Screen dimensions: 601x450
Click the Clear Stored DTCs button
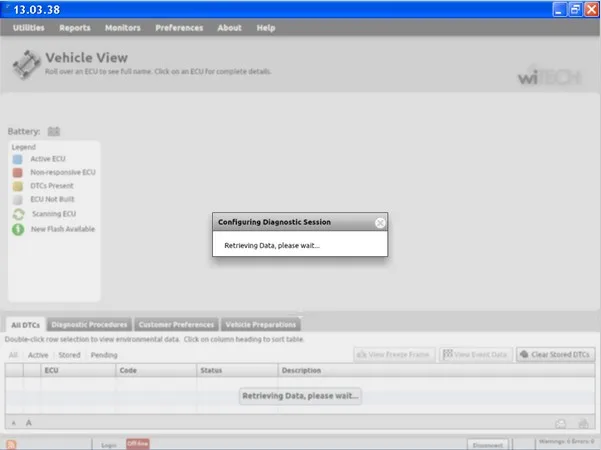tap(555, 355)
